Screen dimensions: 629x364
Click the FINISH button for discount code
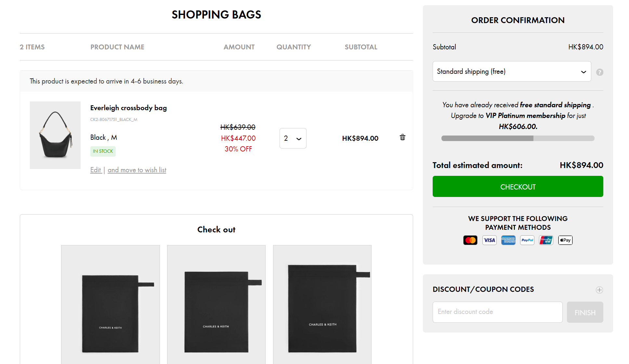pos(585,312)
